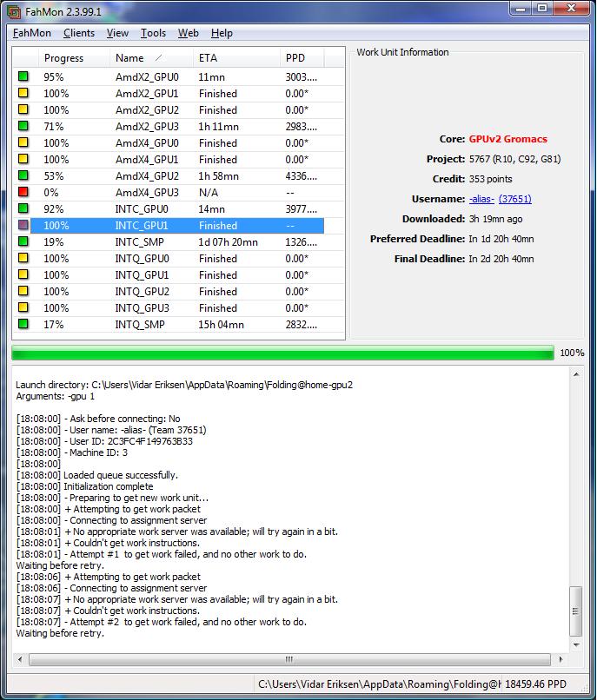Viewport: 597px width, 700px height.
Task: Click the INTQ_GPU2 client name
Action: [x=143, y=292]
